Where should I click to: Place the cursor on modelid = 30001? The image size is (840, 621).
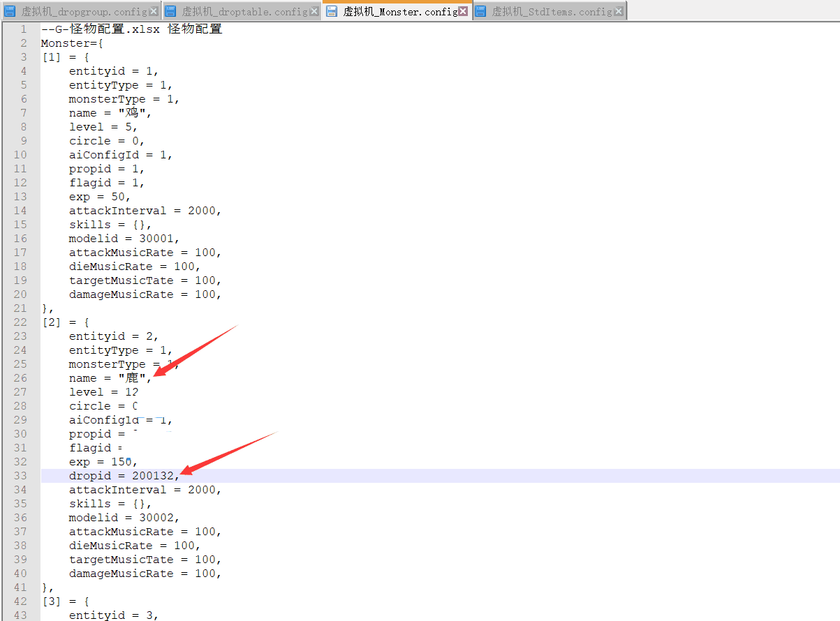[x=124, y=239]
